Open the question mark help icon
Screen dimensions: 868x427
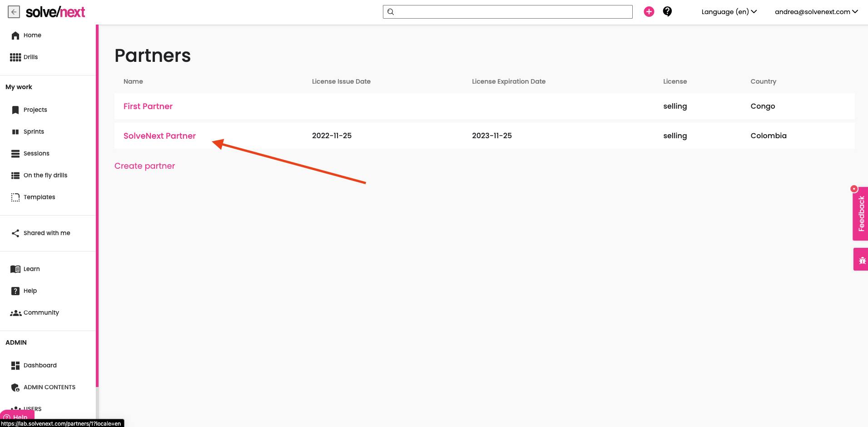click(x=667, y=12)
